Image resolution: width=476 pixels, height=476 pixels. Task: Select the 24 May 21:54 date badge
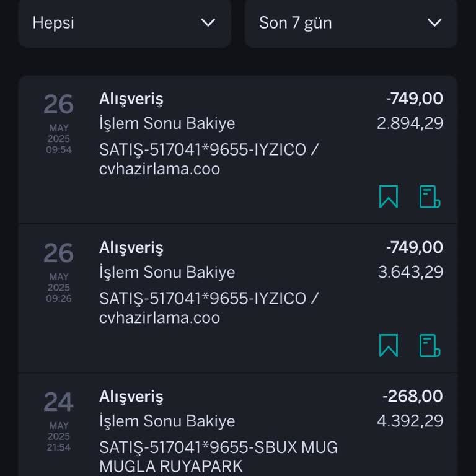pos(58,420)
